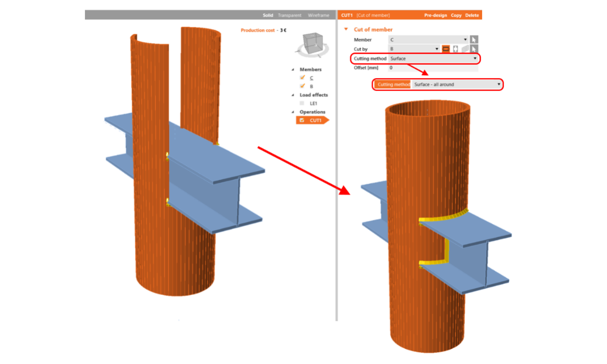
Task: Select the plate outline cut-type icon
Action: click(455, 49)
